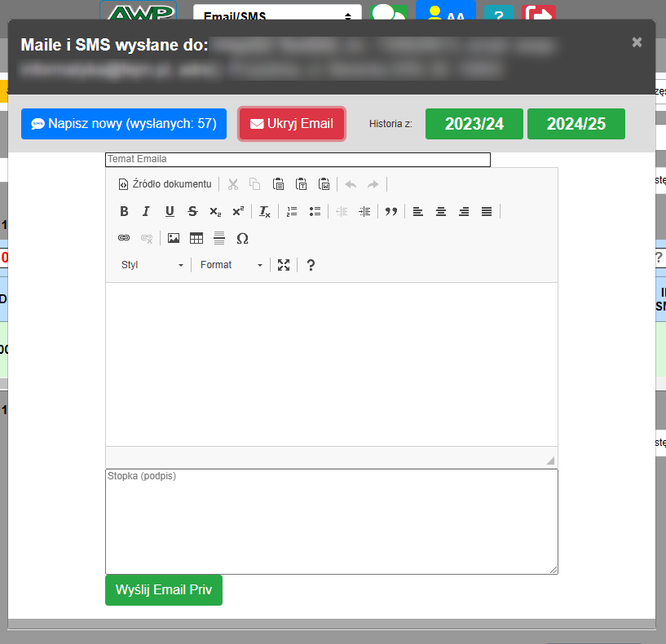Insert a table into the message

pyautogui.click(x=196, y=238)
